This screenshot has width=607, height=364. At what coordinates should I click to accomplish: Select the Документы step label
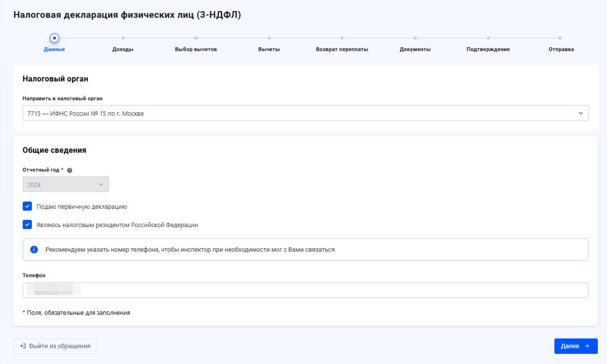coord(415,50)
